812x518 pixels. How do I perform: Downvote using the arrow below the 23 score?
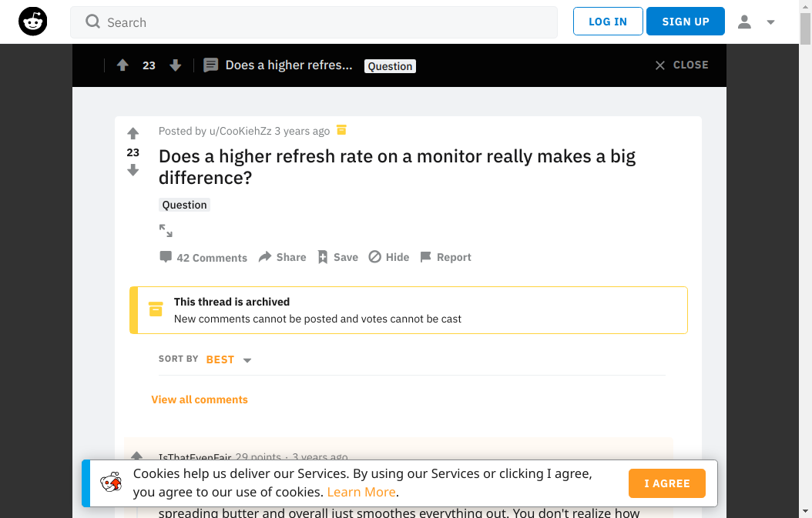pyautogui.click(x=133, y=170)
